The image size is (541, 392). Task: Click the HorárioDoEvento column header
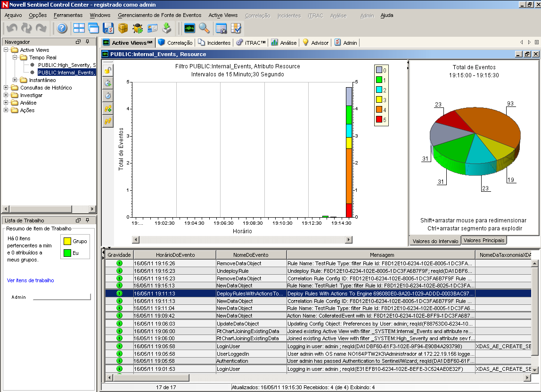click(x=174, y=255)
